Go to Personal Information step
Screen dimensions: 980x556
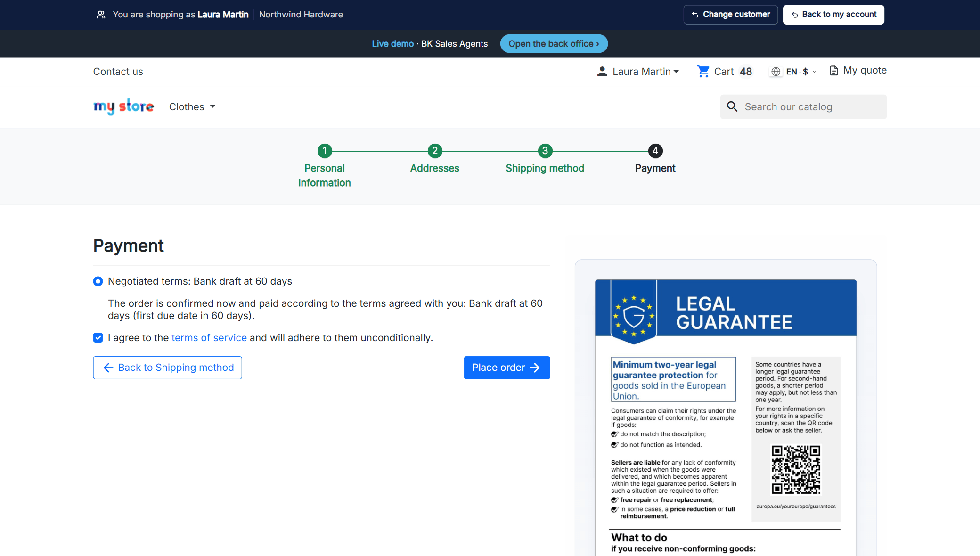[x=325, y=175]
